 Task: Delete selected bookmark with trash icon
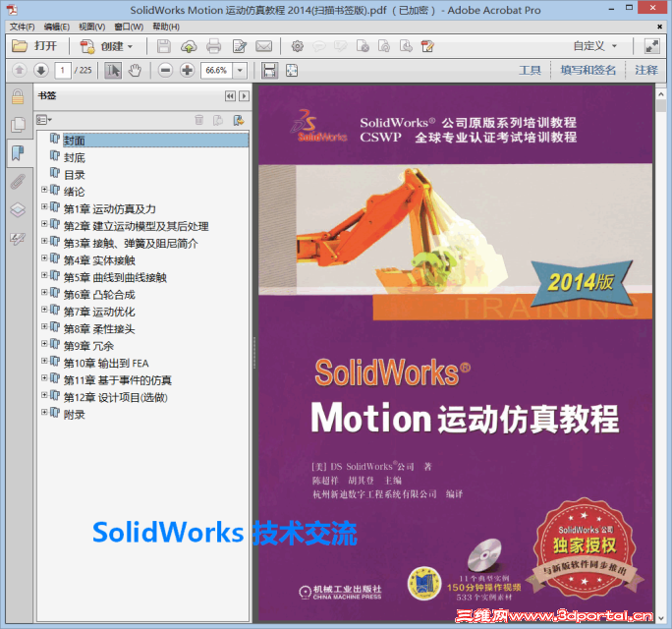(198, 120)
